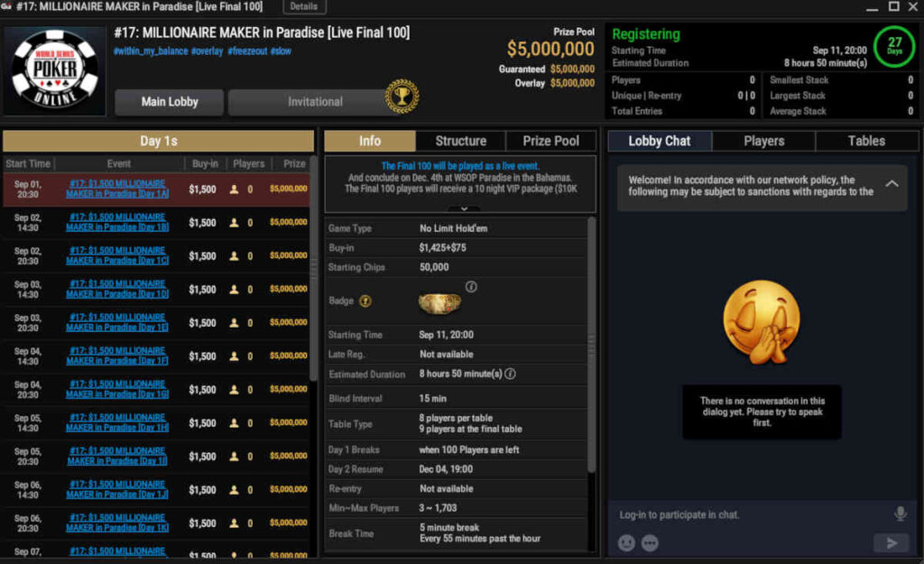This screenshot has height=564, width=924.
Task: Click the Day 1s list scrollbar
Action: (x=313, y=269)
